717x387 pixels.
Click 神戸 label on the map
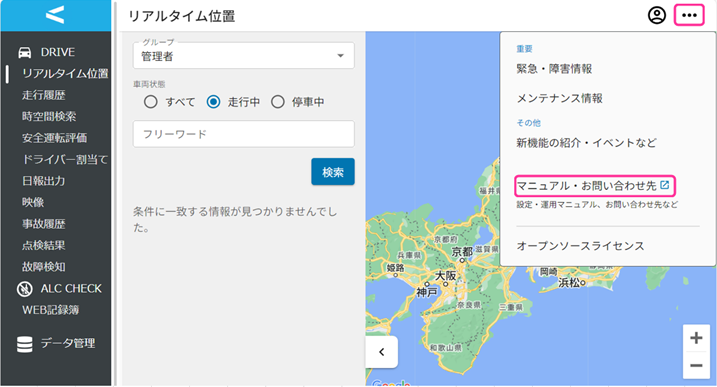pyautogui.click(x=427, y=292)
